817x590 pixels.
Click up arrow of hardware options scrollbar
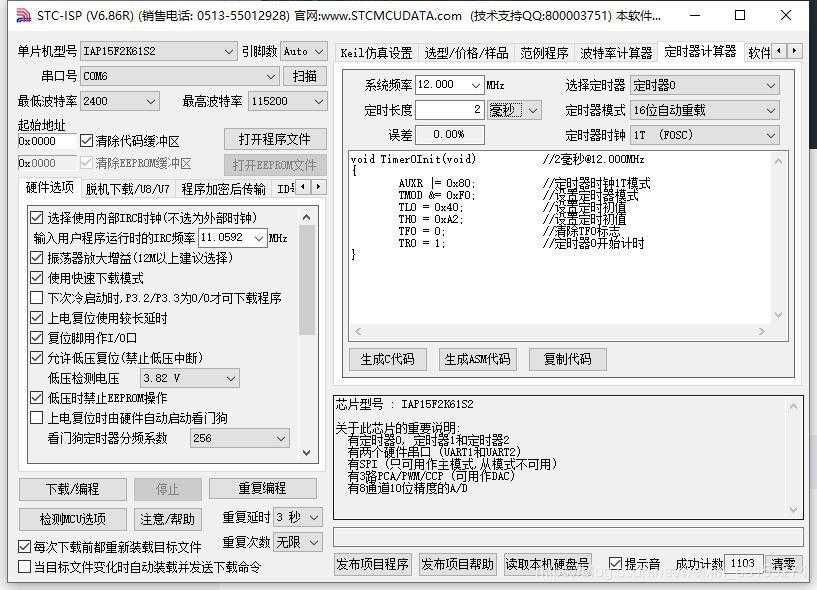tap(306, 217)
